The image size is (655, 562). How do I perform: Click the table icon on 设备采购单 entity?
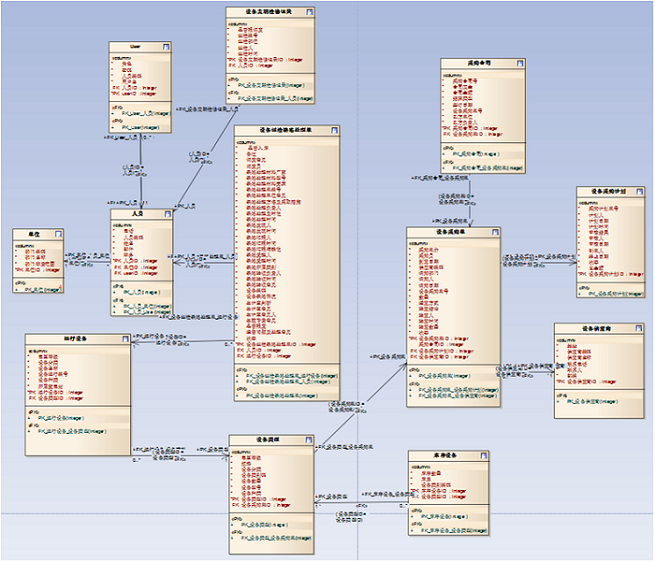[x=493, y=233]
